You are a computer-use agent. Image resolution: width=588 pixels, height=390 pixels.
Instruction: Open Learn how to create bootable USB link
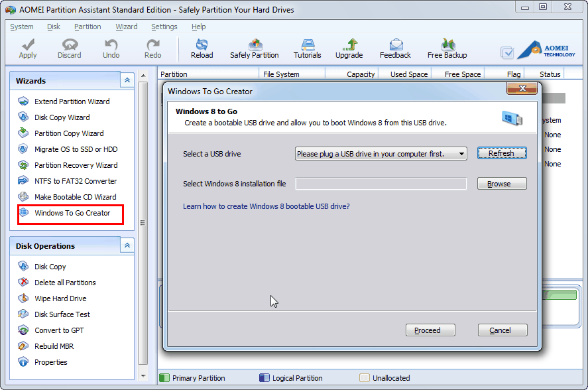(x=266, y=206)
